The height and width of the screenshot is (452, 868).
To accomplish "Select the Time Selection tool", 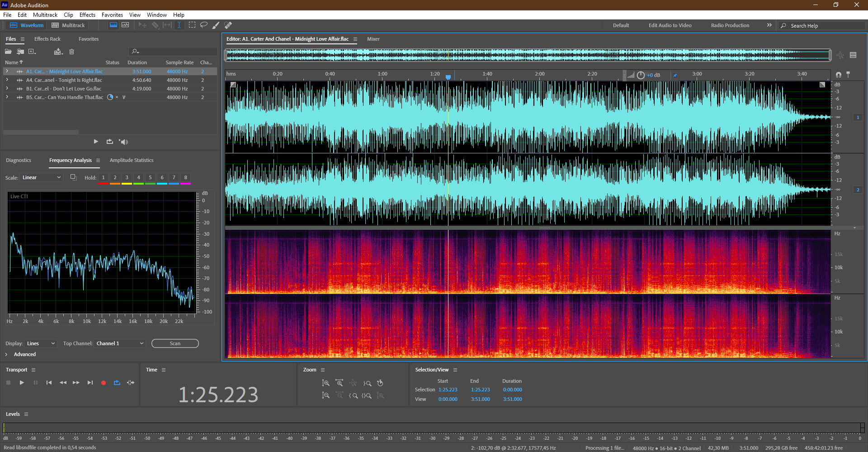I will point(179,25).
